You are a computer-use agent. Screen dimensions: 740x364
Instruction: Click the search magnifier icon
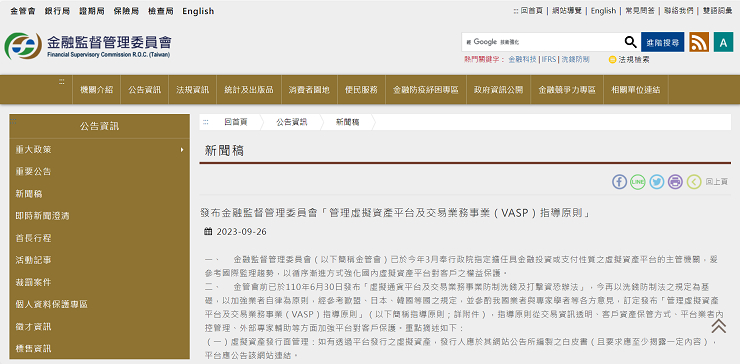[x=631, y=42]
